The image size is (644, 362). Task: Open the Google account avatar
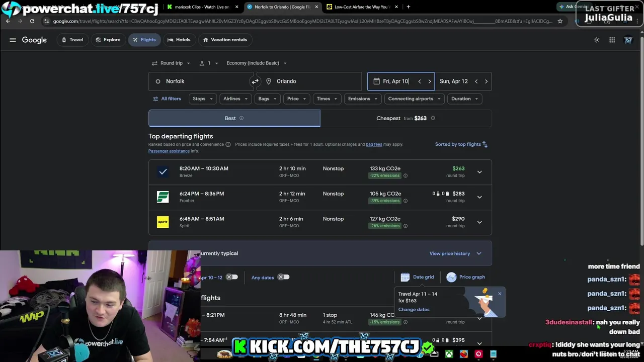tap(628, 40)
